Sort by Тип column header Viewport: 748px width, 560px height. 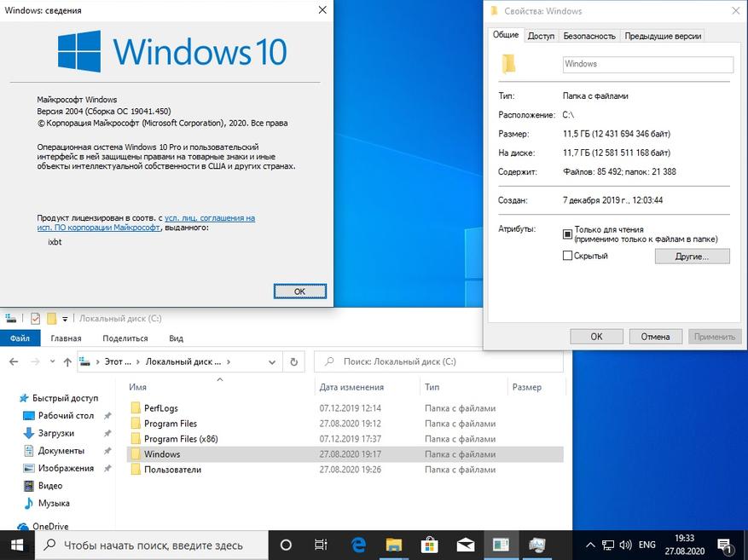click(x=432, y=387)
